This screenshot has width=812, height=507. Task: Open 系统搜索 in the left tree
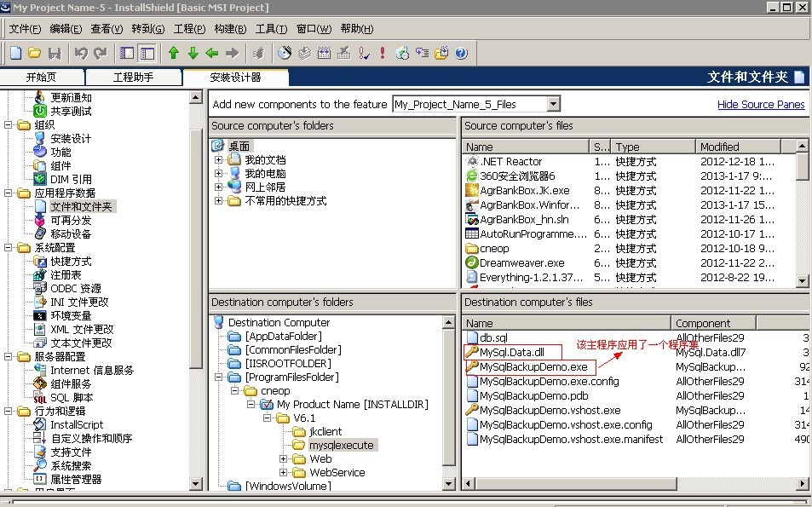[71, 465]
